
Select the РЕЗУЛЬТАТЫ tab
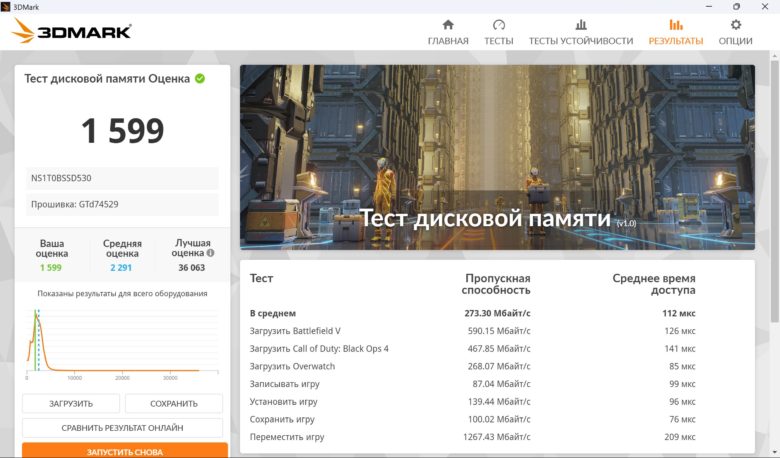pyautogui.click(x=676, y=33)
